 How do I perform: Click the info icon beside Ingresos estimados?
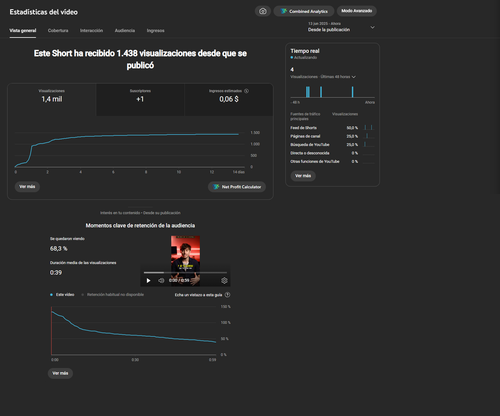pos(246,91)
